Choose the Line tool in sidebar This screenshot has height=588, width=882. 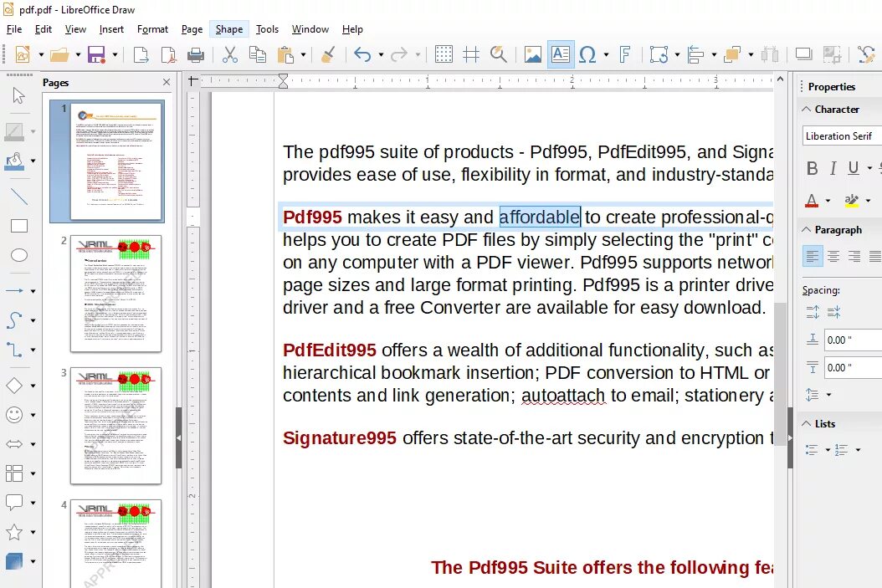pos(18,197)
